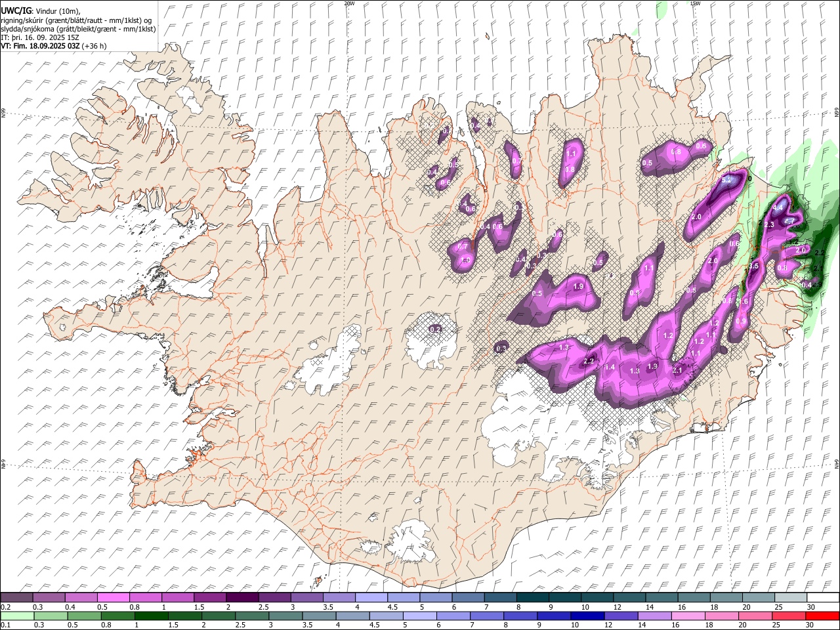The height and width of the screenshot is (630, 840).
Task: Click the '1.6' precipitation value on the map
Action: click(744, 301)
